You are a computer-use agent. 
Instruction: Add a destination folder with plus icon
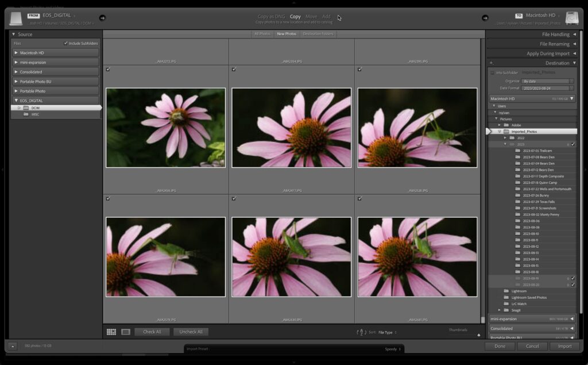tap(492, 63)
